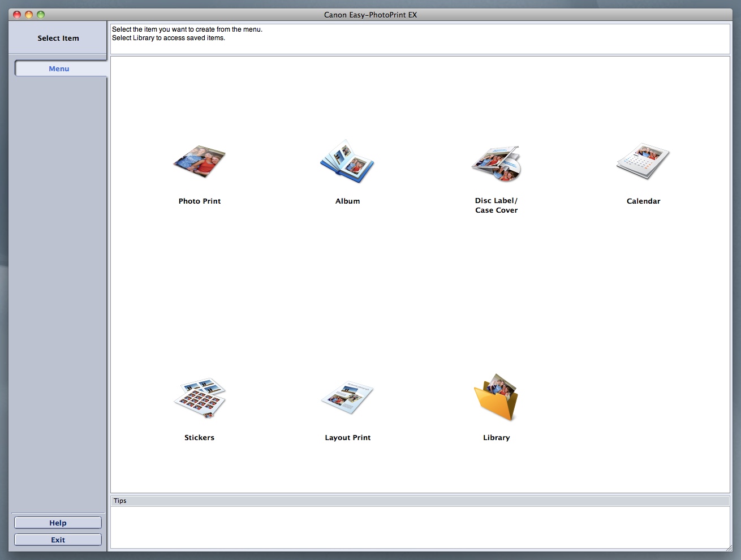The image size is (741, 560).
Task: Click the Layout Print text label
Action: click(x=347, y=438)
